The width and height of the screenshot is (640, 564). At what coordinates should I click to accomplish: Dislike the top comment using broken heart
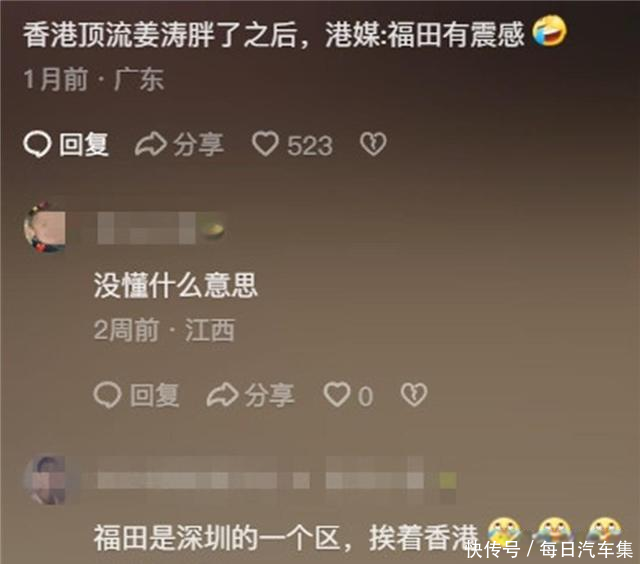(373, 144)
